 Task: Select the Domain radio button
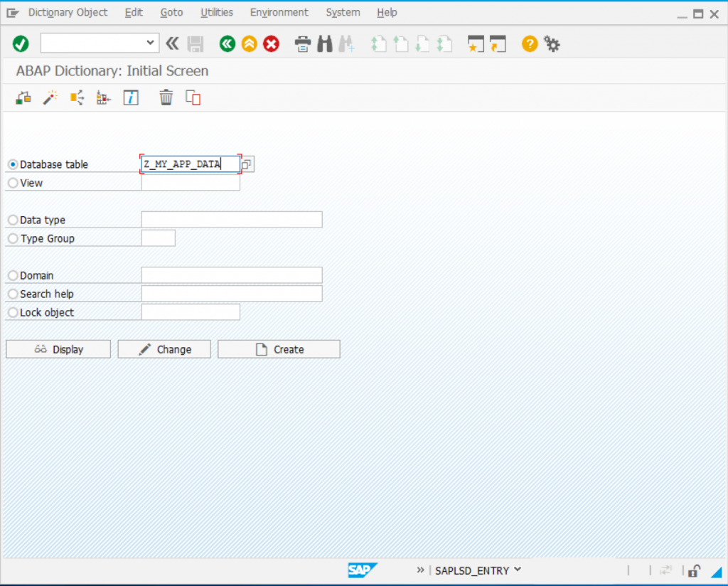click(13, 275)
